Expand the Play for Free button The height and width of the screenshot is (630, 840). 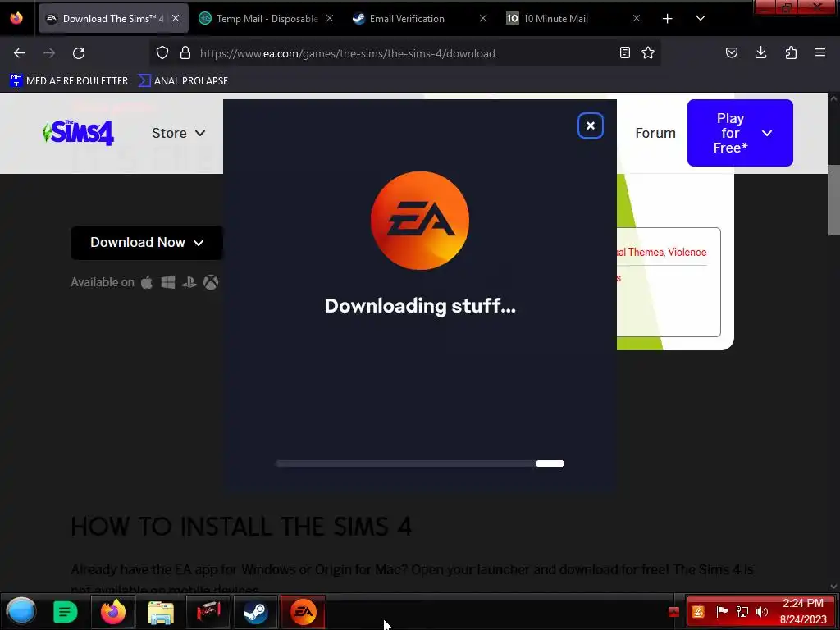pyautogui.click(x=740, y=133)
